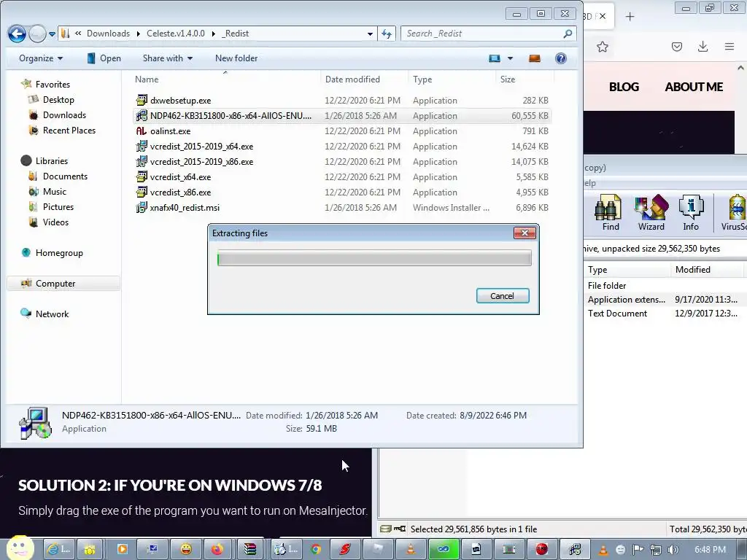Select the dxwebsetup.exe file
This screenshot has width=747, height=560.
(341, 101)
